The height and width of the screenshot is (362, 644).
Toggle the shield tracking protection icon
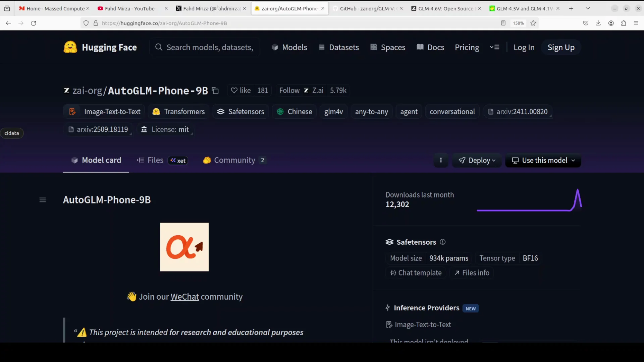click(x=86, y=23)
